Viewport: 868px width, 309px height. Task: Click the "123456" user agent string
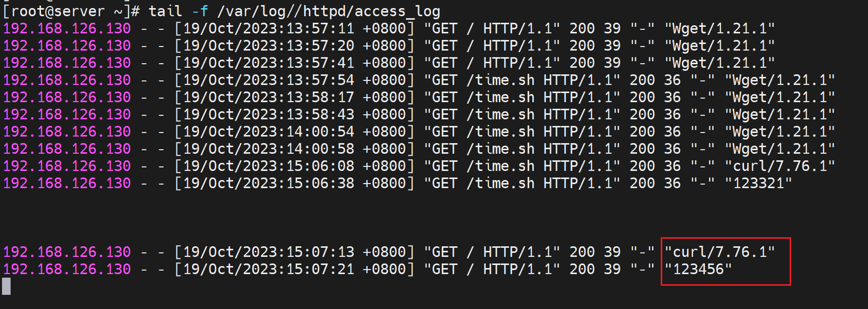click(698, 269)
